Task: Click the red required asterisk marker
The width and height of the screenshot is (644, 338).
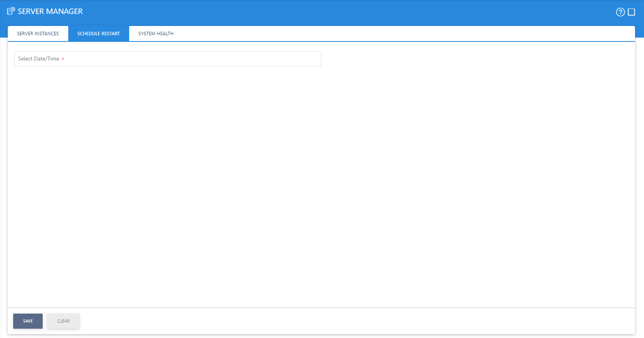Action: [x=63, y=59]
